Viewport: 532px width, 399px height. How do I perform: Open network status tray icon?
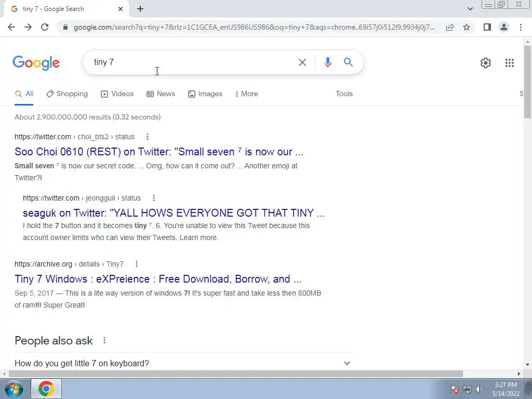[467, 389]
